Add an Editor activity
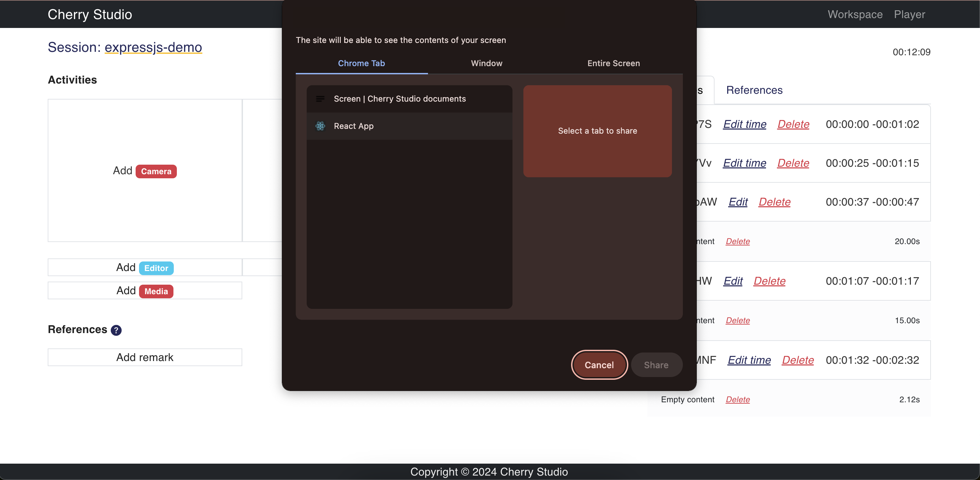 tap(144, 268)
